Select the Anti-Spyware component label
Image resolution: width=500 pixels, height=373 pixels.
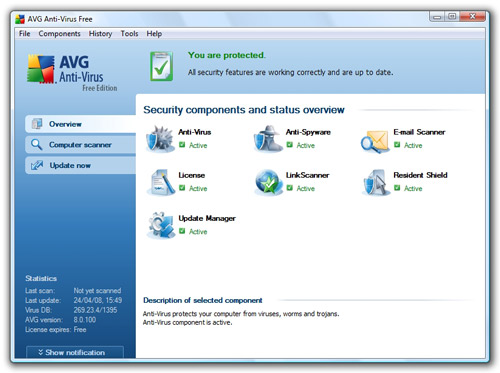308,132
